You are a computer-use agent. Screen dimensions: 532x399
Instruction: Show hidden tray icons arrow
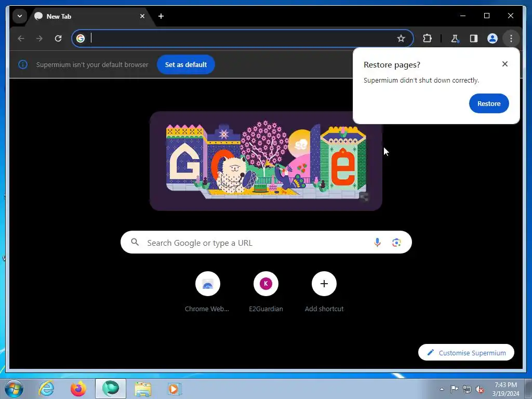pyautogui.click(x=442, y=389)
